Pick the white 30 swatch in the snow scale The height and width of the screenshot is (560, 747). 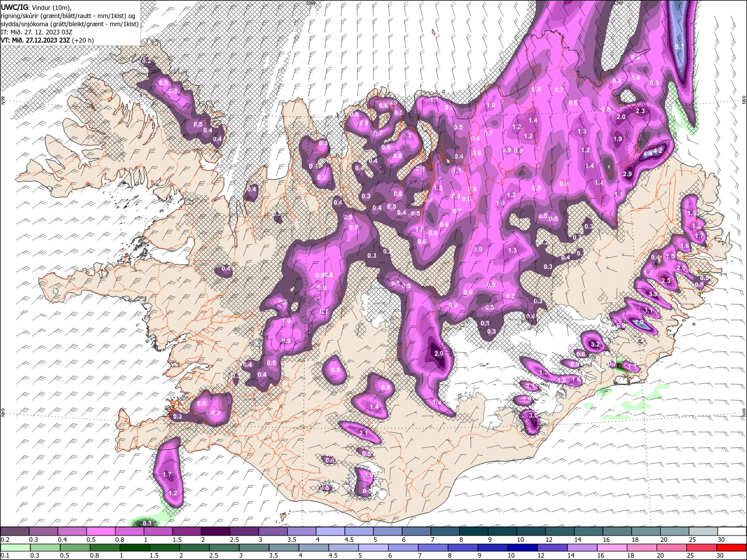click(731, 531)
